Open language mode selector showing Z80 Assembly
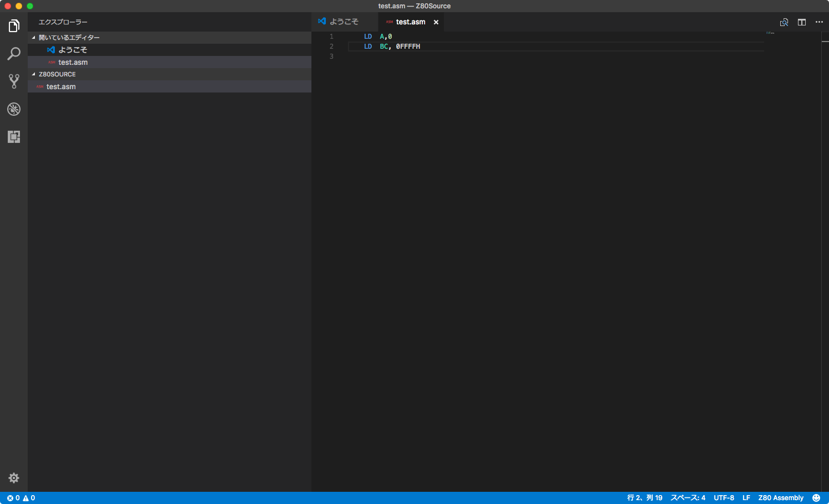 [781, 497]
